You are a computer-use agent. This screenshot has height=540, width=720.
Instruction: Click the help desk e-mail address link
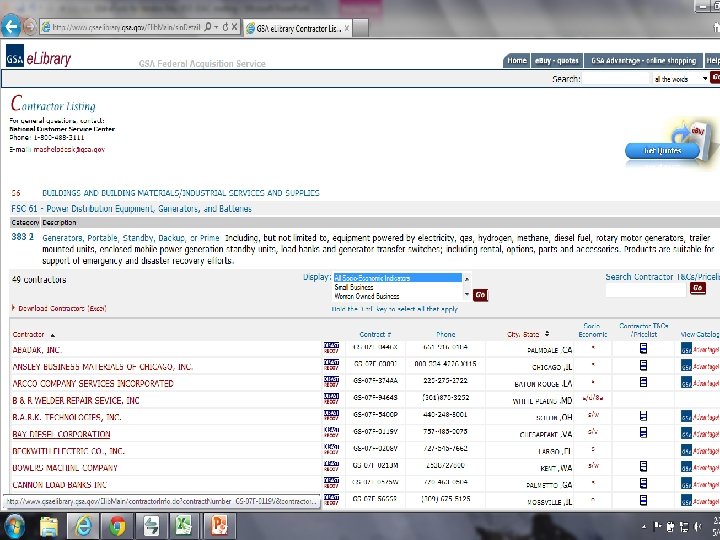click(69, 150)
